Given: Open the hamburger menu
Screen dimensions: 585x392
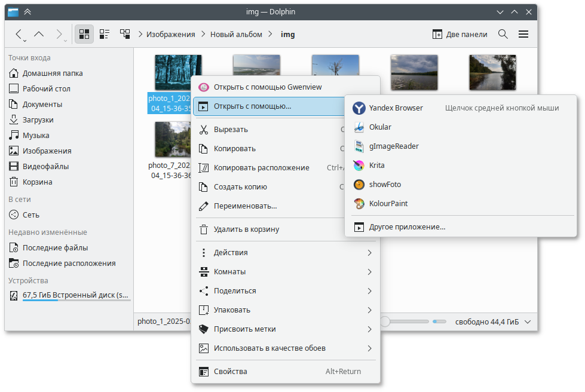Looking at the screenshot, I should pyautogui.click(x=523, y=34).
